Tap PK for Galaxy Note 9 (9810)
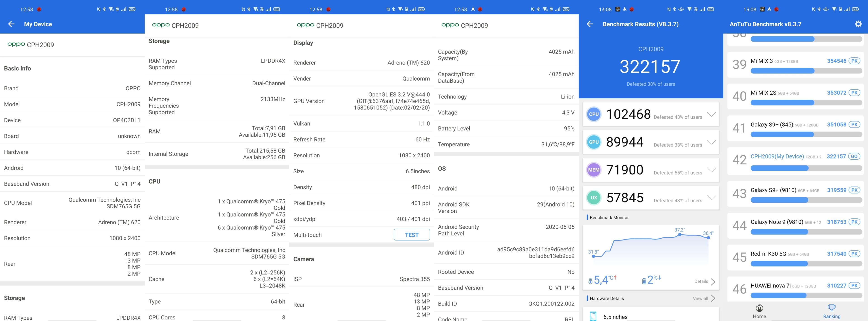 pyautogui.click(x=854, y=222)
